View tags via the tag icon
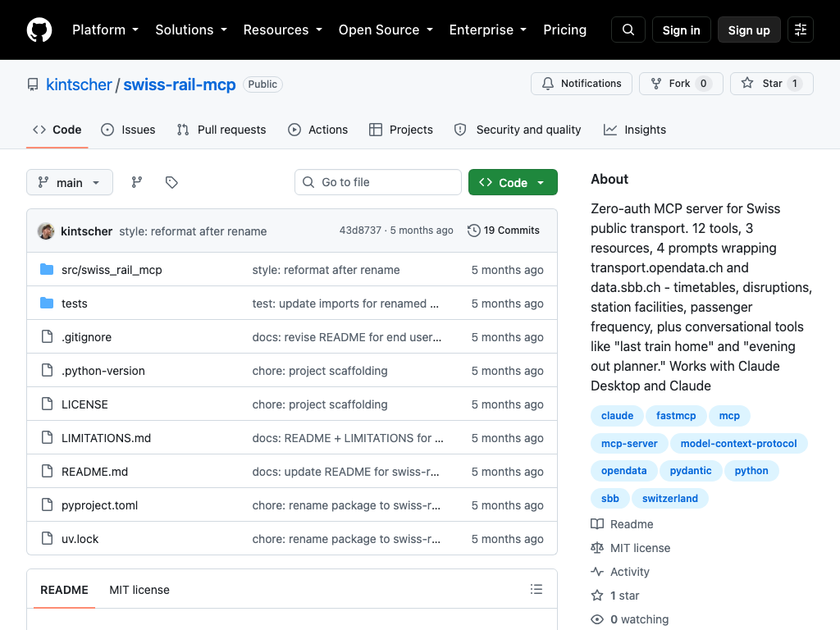Image resolution: width=840 pixels, height=630 pixels. [x=171, y=183]
